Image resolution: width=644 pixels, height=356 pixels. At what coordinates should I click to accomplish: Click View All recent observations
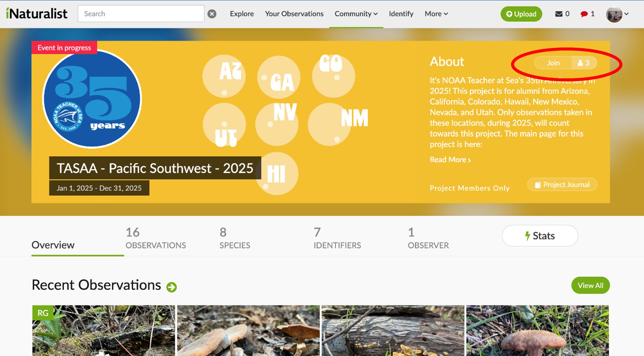pyautogui.click(x=590, y=285)
